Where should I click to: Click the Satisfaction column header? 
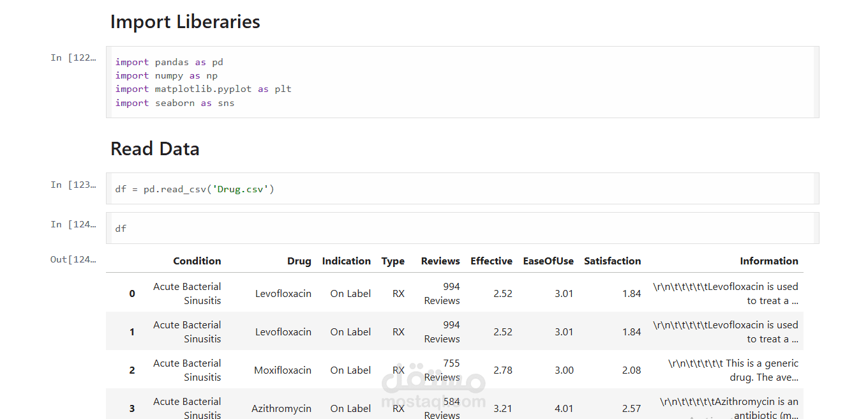(613, 261)
